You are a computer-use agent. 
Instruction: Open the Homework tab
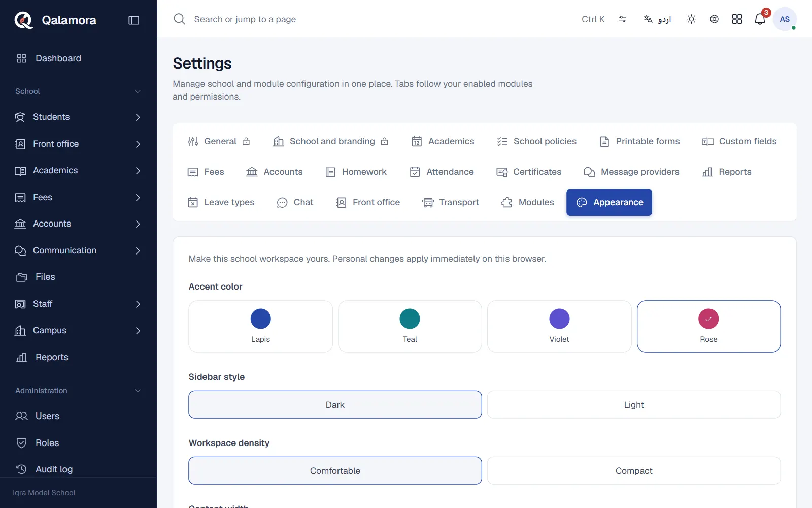click(x=356, y=172)
